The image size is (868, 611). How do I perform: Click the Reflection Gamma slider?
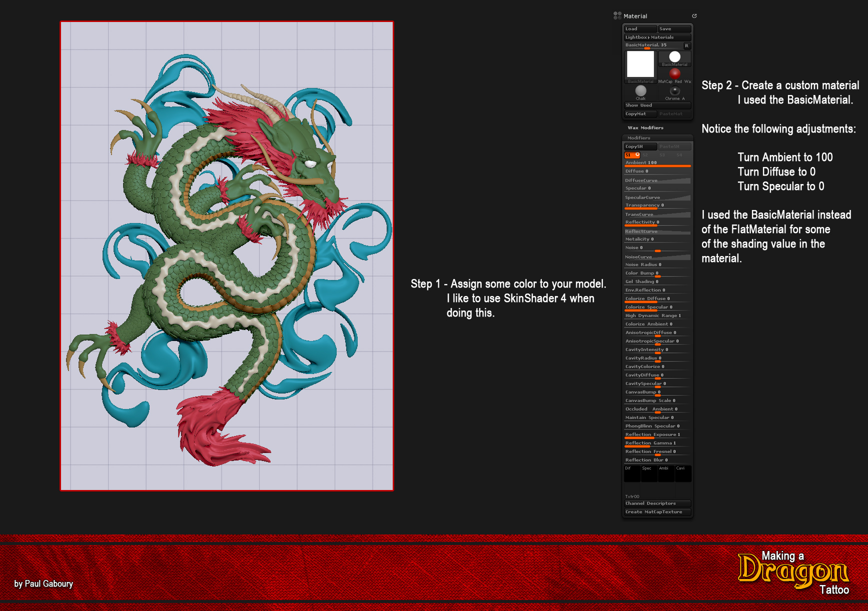[657, 443]
